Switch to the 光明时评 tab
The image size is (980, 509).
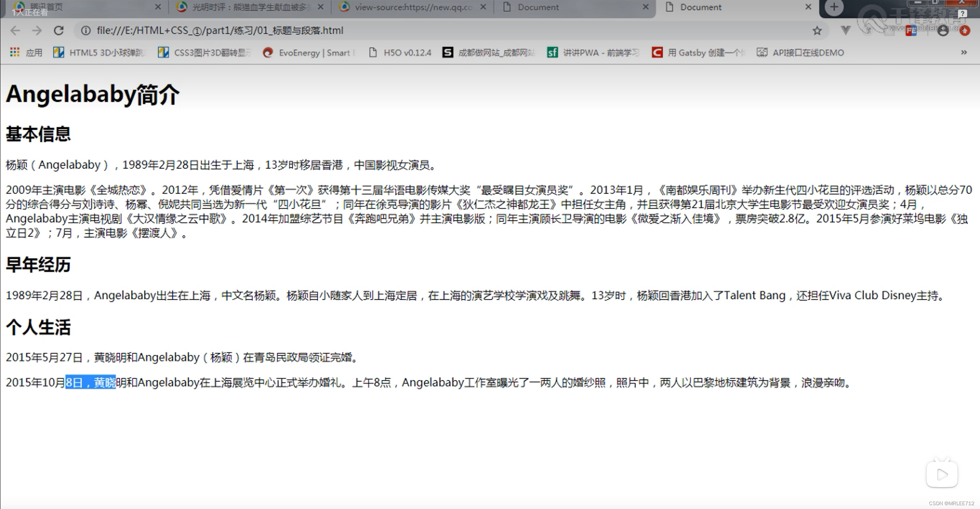[249, 7]
